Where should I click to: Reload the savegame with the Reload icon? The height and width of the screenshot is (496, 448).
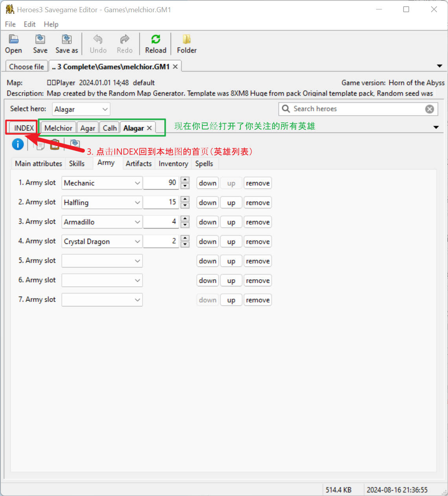point(156,39)
